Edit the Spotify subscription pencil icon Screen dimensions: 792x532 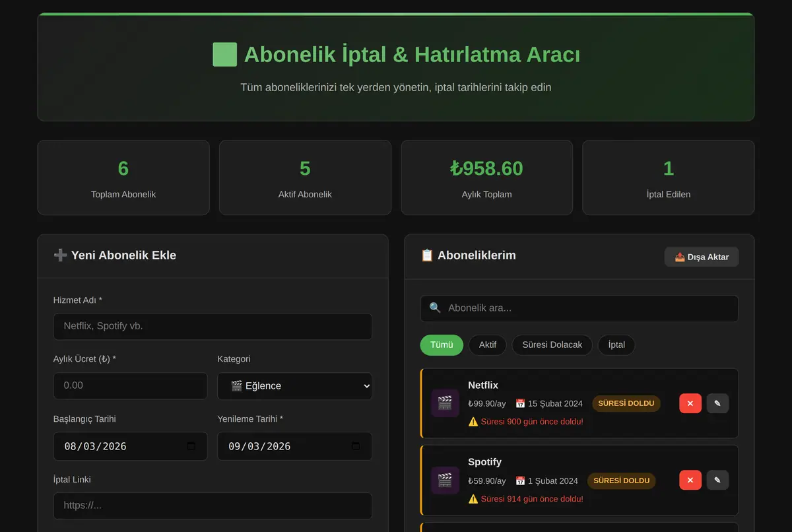(x=717, y=480)
